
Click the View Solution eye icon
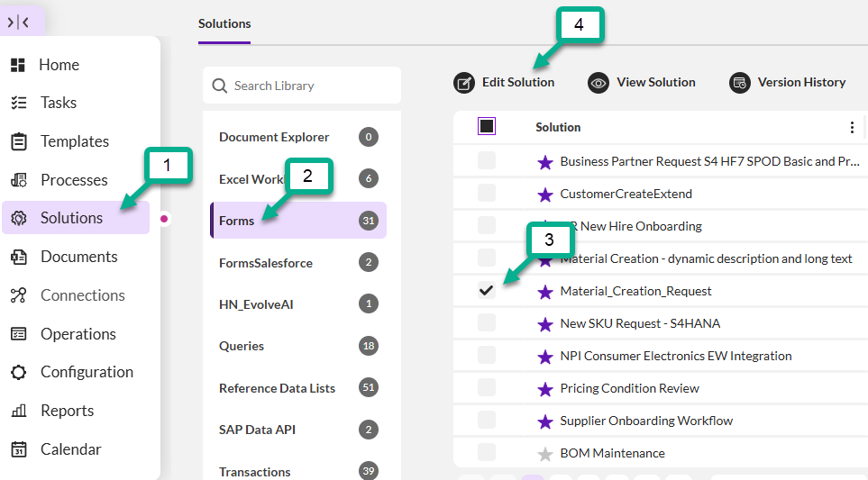pos(598,83)
